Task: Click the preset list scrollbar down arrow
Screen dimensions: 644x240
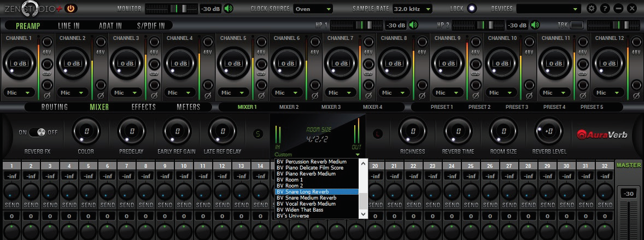Action: [363, 214]
